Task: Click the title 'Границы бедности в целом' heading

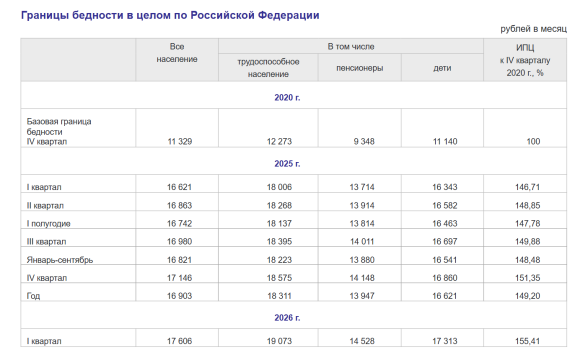Action: tap(170, 15)
